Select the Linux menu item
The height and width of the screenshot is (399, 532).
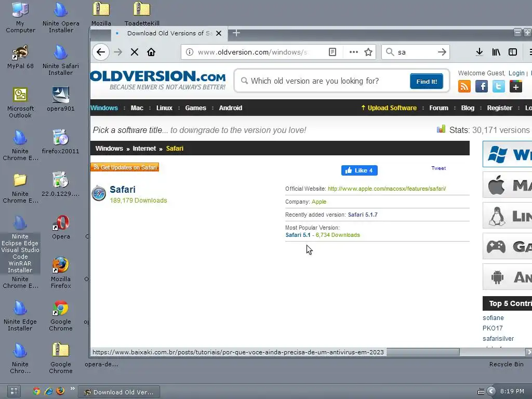coord(164,108)
